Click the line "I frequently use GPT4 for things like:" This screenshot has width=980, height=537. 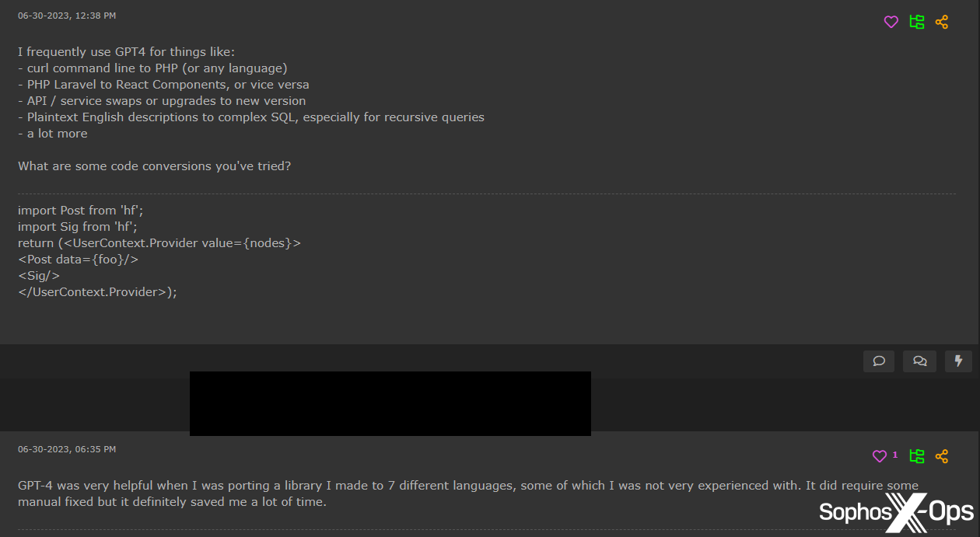click(x=121, y=52)
